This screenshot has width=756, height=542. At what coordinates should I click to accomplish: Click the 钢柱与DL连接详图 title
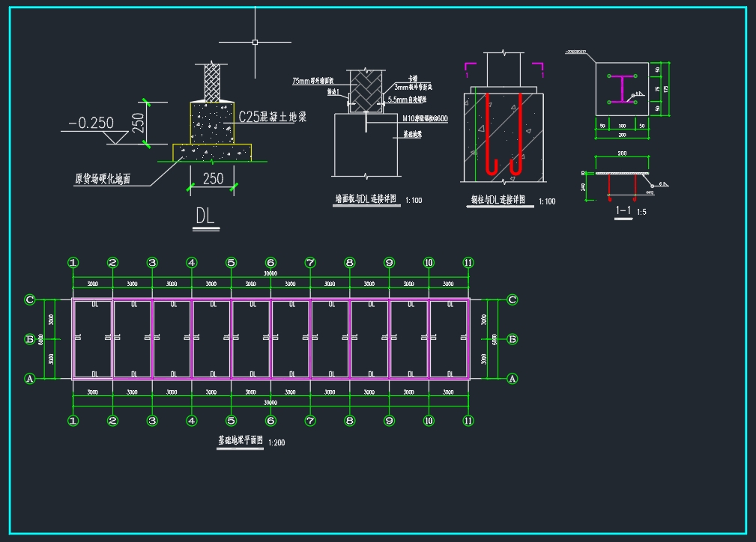tap(498, 199)
